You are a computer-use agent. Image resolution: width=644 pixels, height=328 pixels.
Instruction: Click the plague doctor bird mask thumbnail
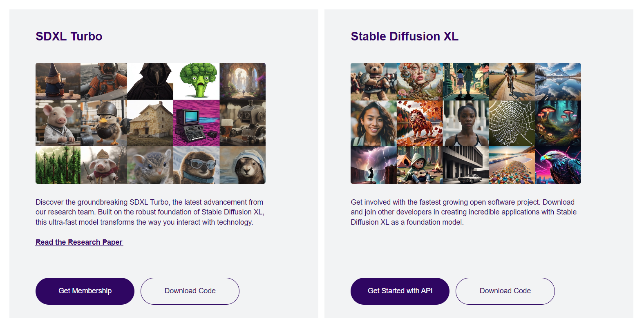click(150, 81)
